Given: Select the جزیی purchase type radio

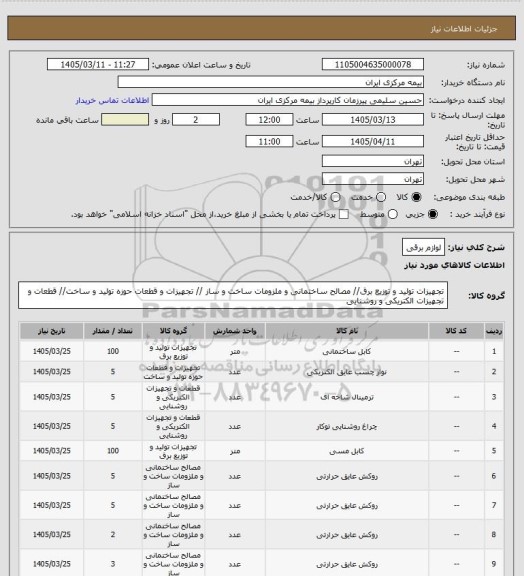Looking at the screenshot, I should coord(433,214).
